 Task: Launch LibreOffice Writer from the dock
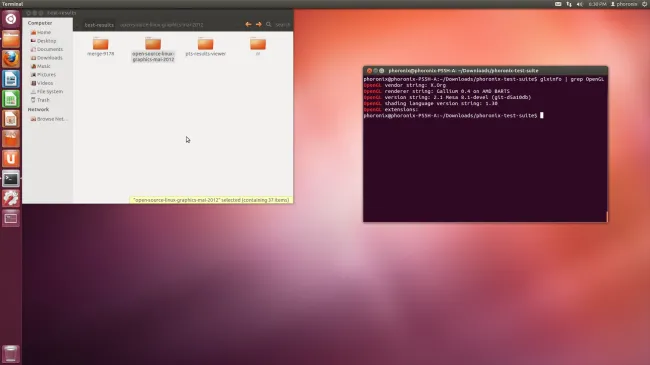(11, 79)
